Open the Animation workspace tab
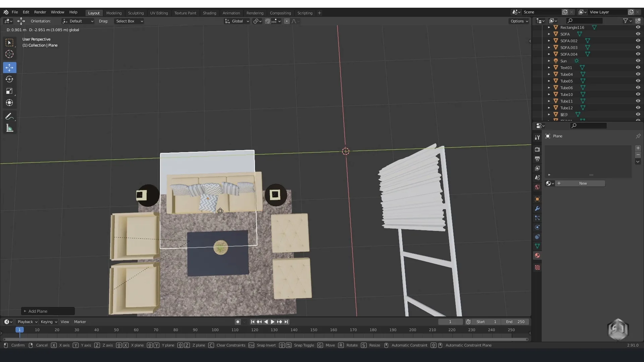 point(231,12)
